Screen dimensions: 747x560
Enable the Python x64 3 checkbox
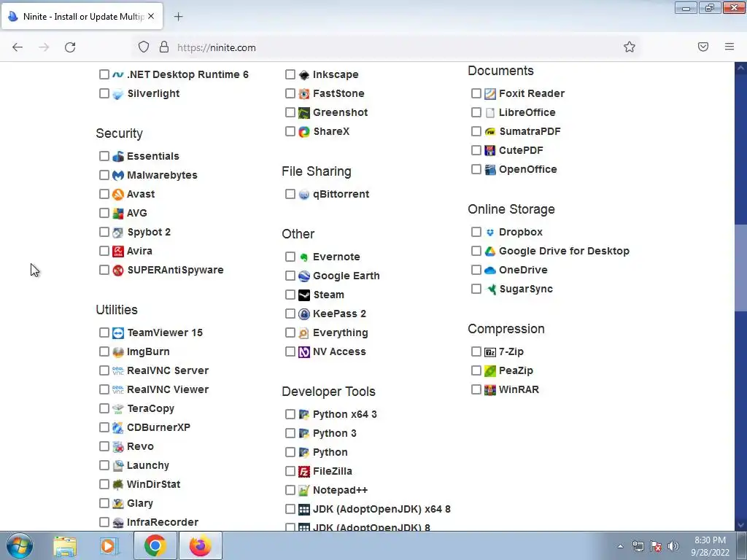[290, 414]
